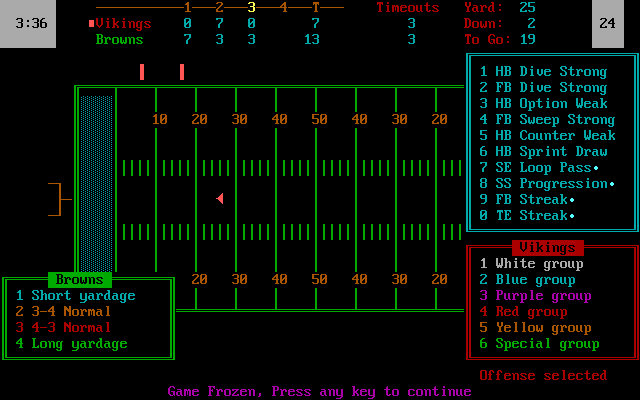Image resolution: width=640 pixels, height=400 pixels.
Task: Click the Offense selected status text
Action: (543, 376)
